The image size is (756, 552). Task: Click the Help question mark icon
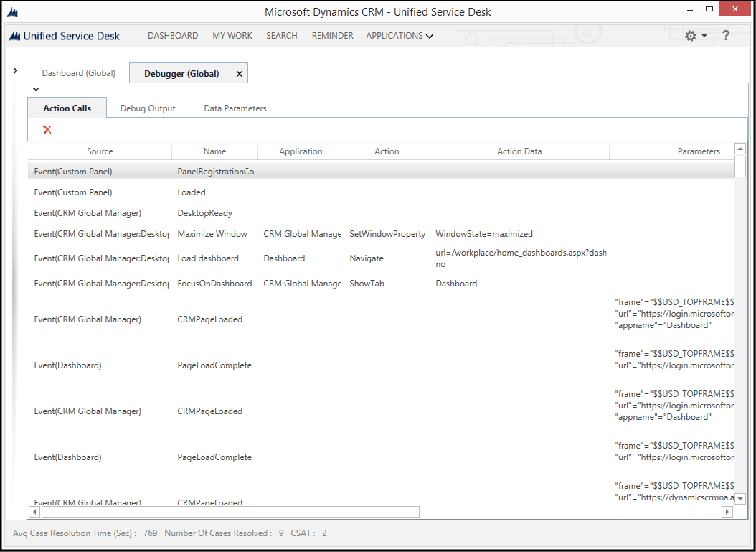[x=725, y=35]
